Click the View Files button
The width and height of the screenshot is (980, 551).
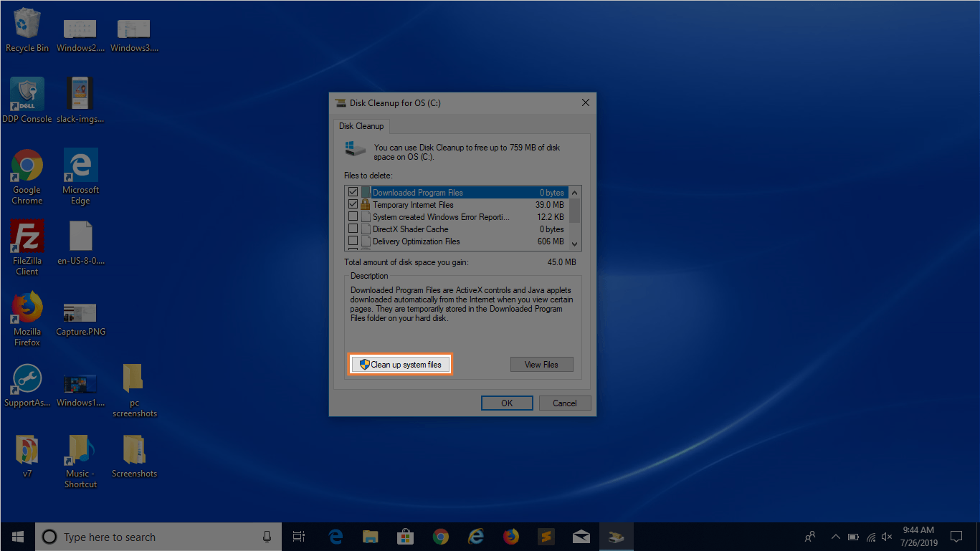541,365
